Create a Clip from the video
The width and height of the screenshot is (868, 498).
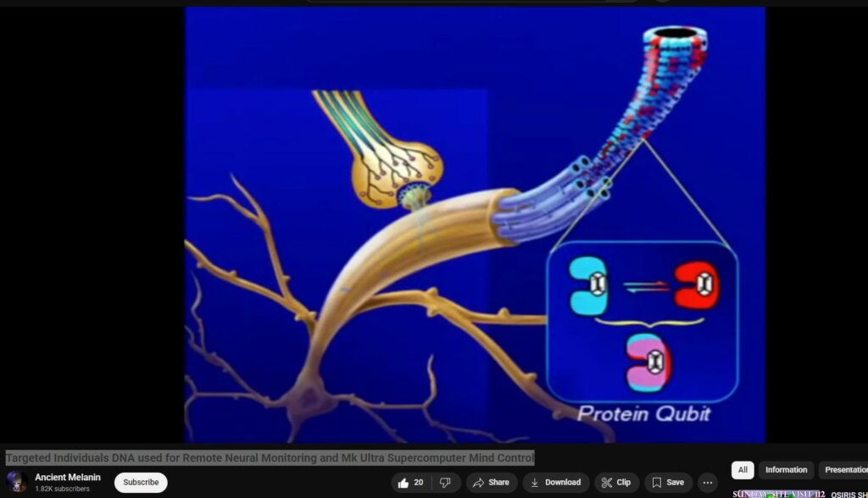616,483
